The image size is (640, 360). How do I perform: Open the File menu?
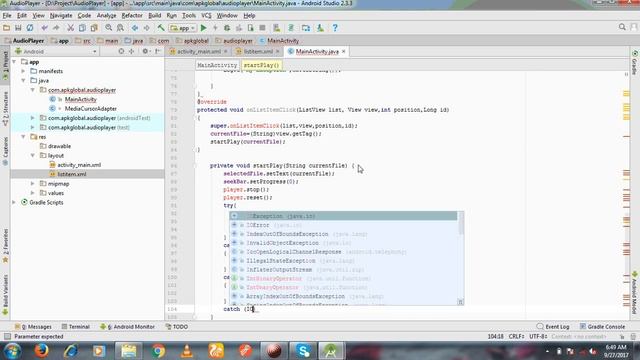click(7, 16)
